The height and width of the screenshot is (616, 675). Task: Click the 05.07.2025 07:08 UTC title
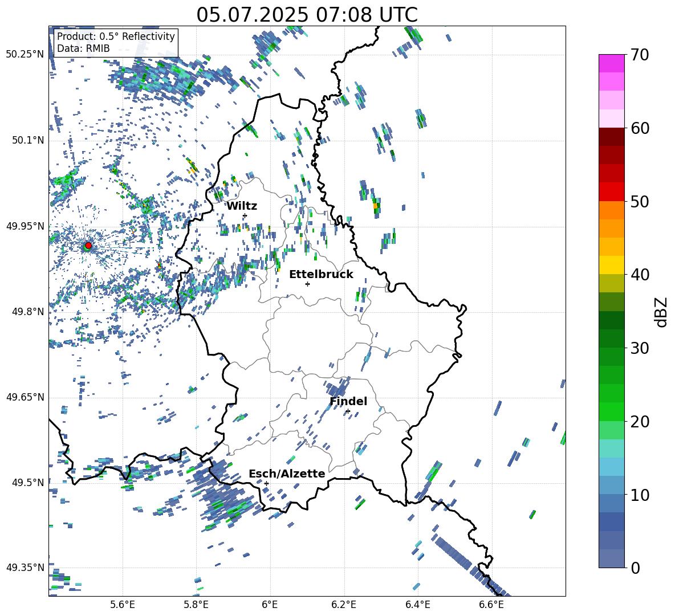pyautogui.click(x=307, y=15)
